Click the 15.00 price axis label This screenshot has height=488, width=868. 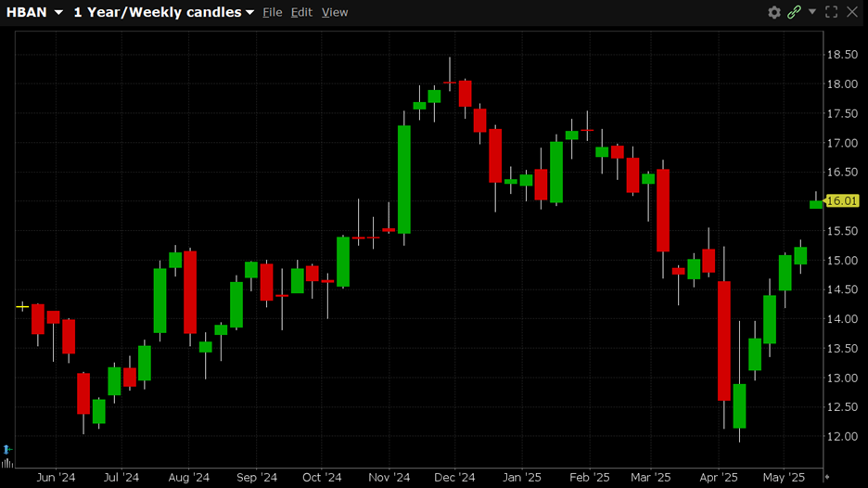pyautogui.click(x=842, y=260)
